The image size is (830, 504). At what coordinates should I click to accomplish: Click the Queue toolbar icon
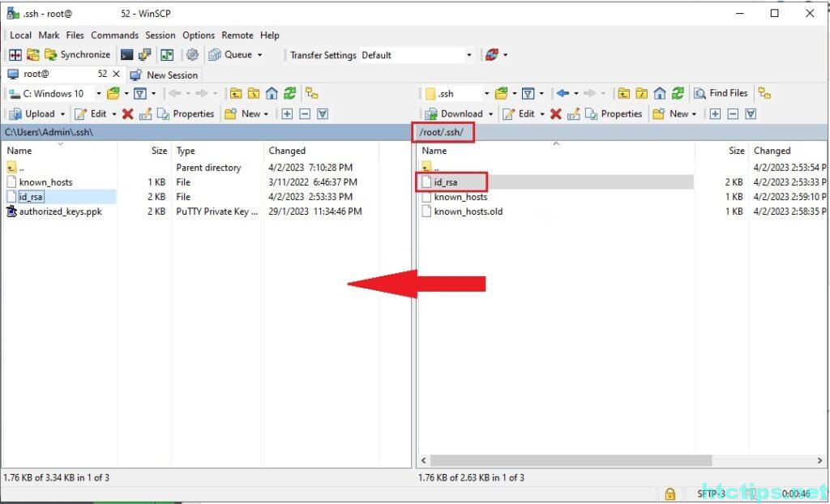tap(214, 54)
